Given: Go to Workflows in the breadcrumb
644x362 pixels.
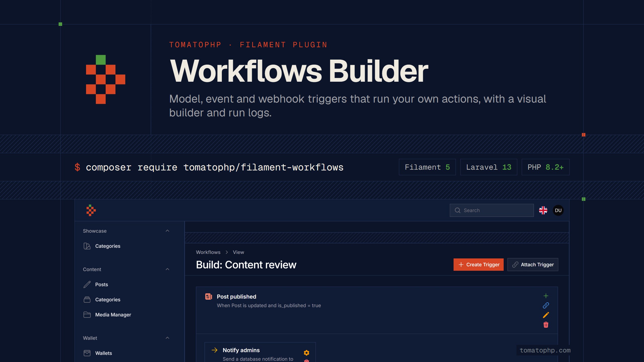Looking at the screenshot, I should click(x=208, y=252).
